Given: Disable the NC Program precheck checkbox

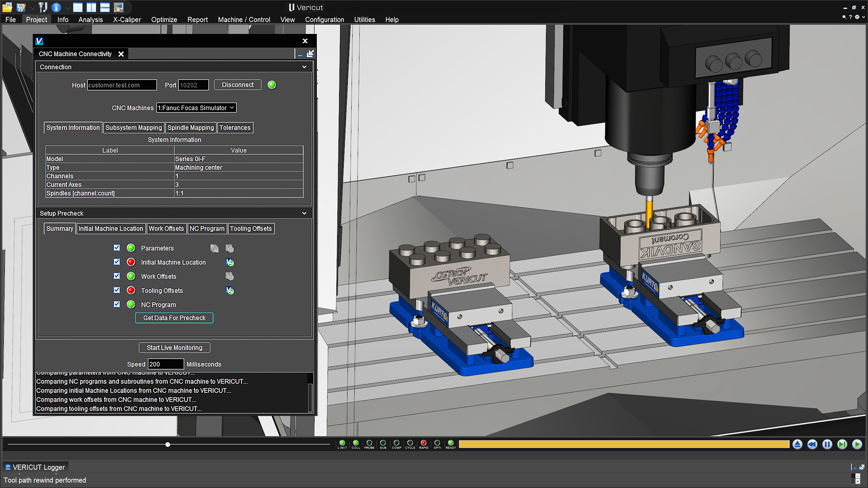Looking at the screenshot, I should [117, 304].
